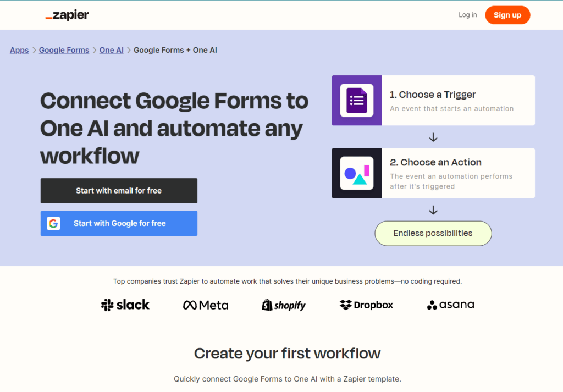Viewport: 563px width, 392px height.
Task: Click the Meta logo
Action: point(206,305)
